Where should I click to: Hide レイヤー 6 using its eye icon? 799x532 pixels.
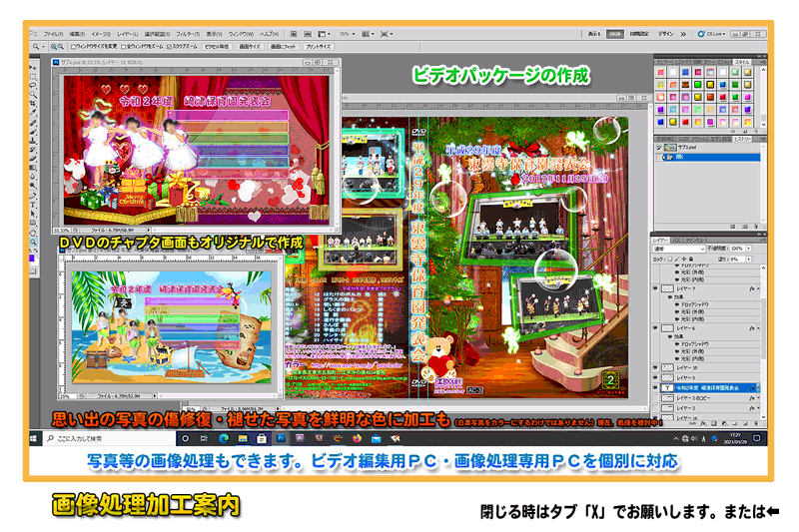[656, 328]
